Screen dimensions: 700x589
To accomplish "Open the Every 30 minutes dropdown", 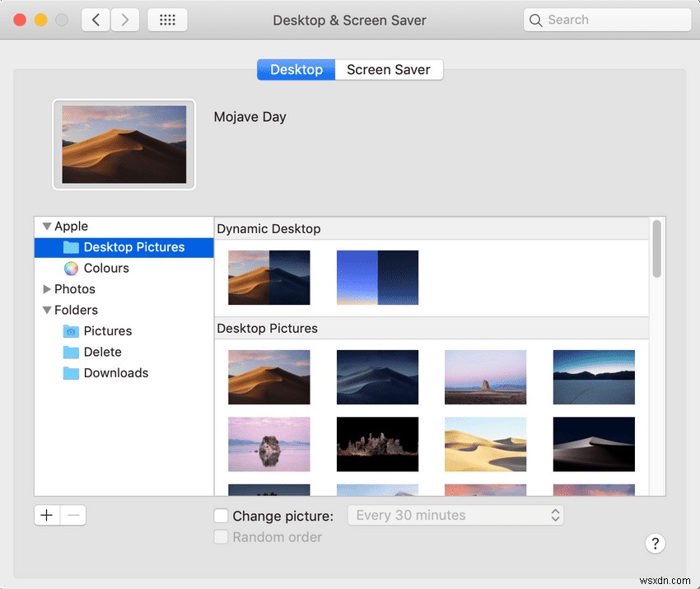I will point(455,515).
